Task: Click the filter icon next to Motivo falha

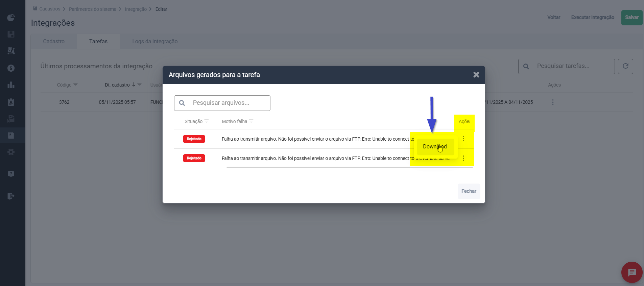Action: [x=251, y=121]
